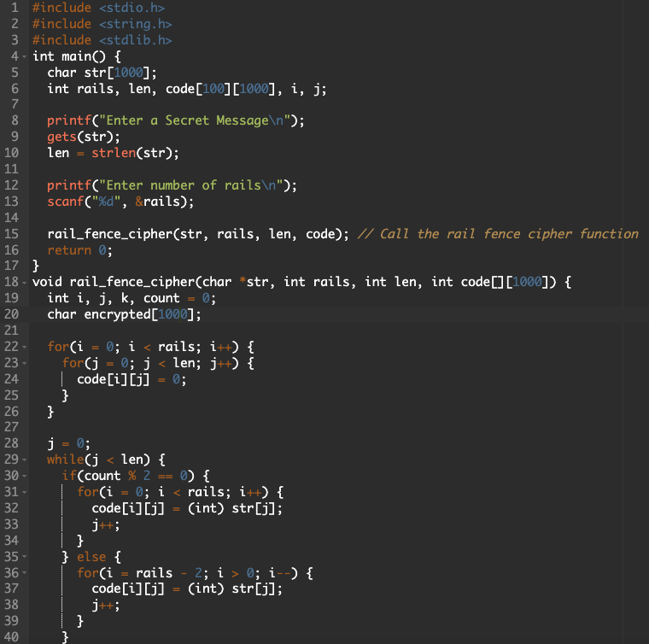Collapse for loop fold arrow at line 36

pyautogui.click(x=24, y=573)
